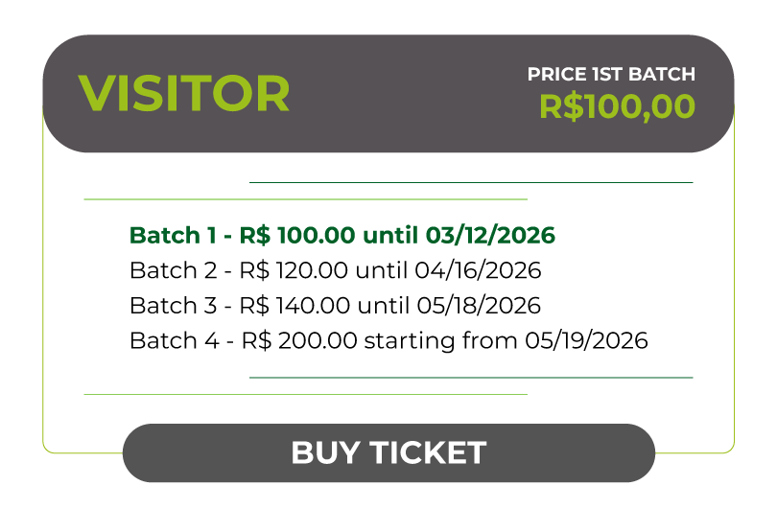Image resolution: width=777 pixels, height=532 pixels.
Task: Select the R$ 140.00 price
Action: point(293,306)
